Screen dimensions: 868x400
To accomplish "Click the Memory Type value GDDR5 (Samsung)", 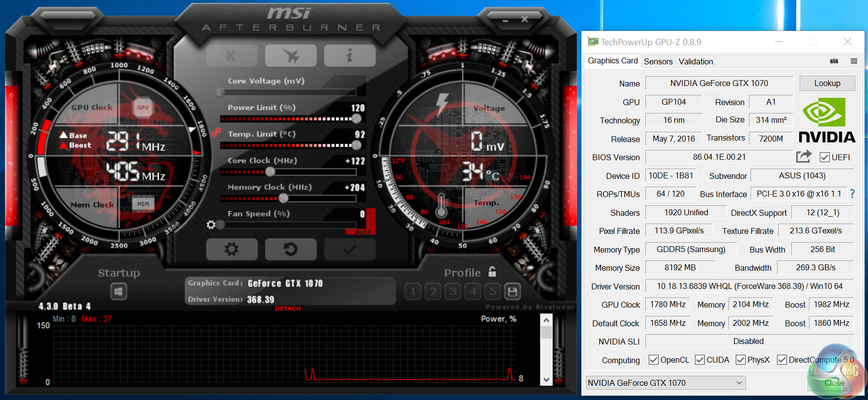I will tap(691, 249).
